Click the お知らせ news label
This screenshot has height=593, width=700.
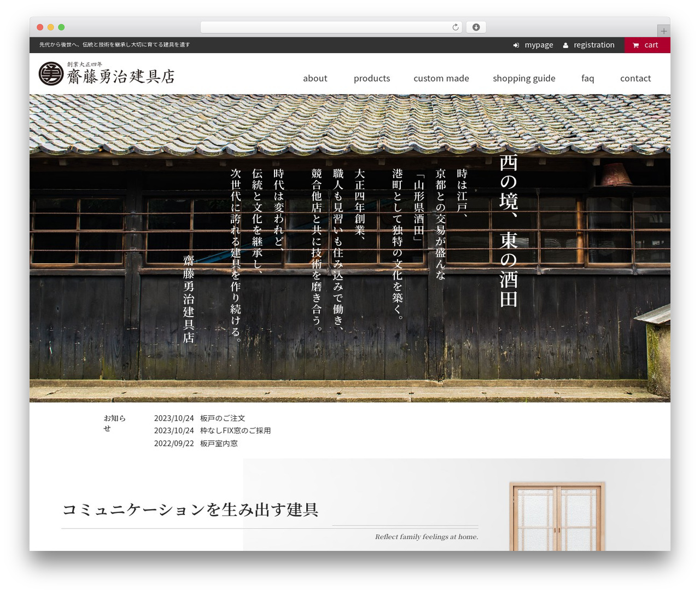(x=114, y=423)
